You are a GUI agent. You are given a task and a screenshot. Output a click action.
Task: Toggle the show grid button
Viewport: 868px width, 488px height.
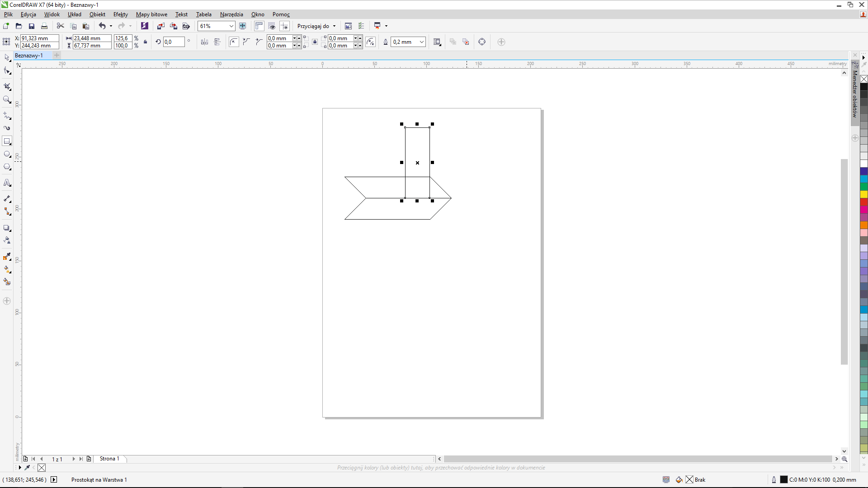click(272, 26)
